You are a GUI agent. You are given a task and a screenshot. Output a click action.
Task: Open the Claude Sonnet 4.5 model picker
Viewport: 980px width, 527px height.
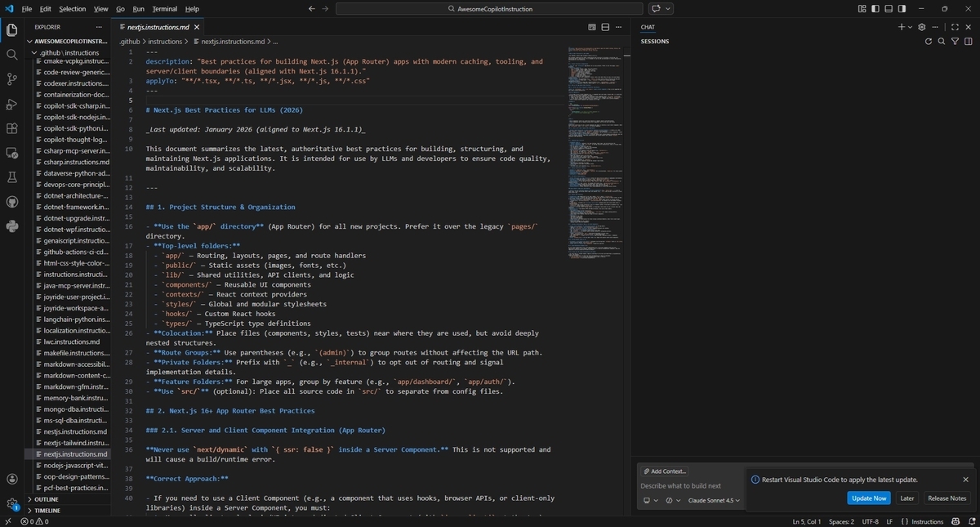pos(715,501)
